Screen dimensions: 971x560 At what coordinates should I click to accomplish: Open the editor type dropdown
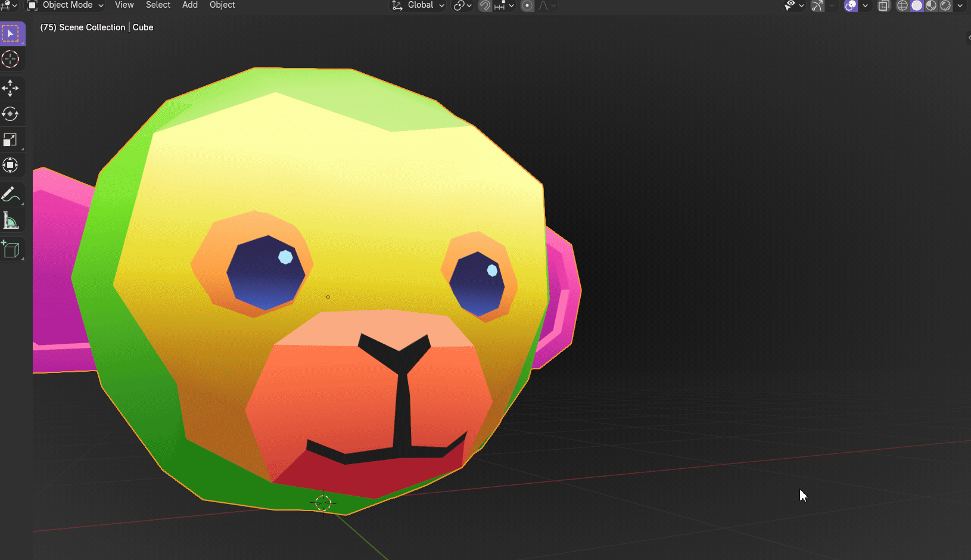click(x=8, y=5)
